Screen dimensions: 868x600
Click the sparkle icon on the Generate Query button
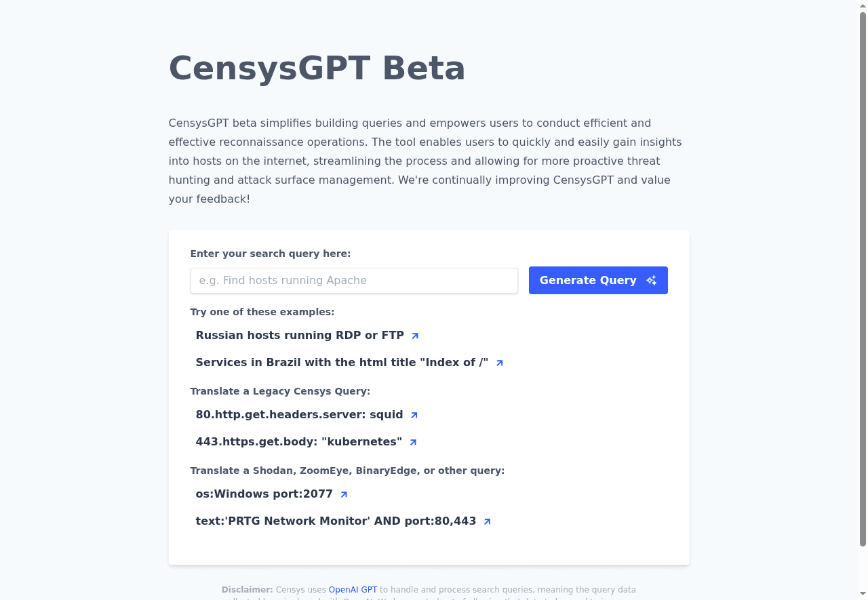click(x=651, y=280)
